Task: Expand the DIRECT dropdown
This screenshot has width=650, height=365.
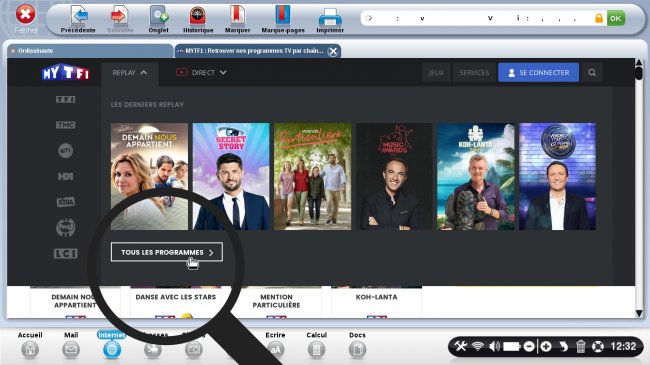Action: click(201, 73)
